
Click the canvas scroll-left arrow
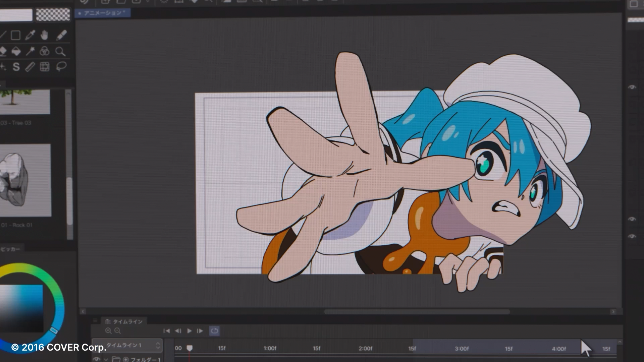click(x=83, y=311)
